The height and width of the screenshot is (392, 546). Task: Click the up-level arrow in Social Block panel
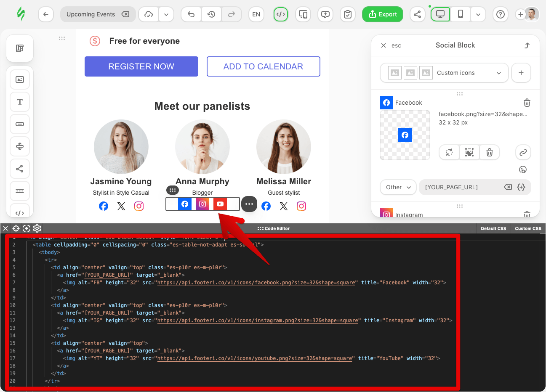527,45
